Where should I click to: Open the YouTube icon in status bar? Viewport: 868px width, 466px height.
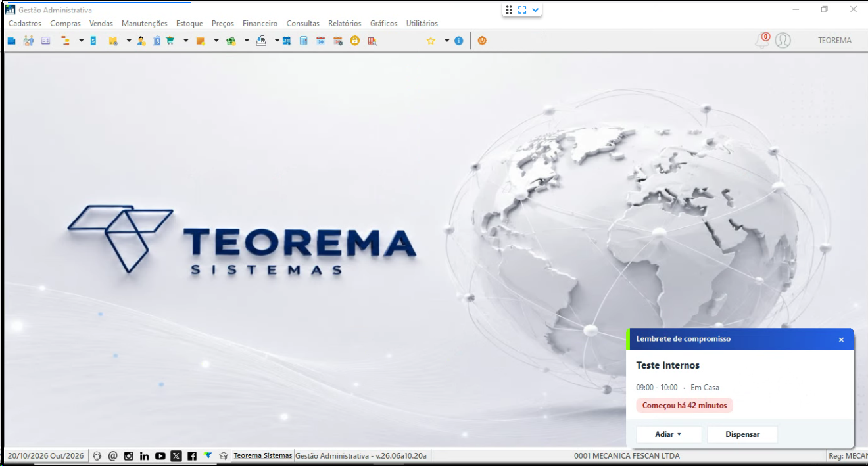160,456
